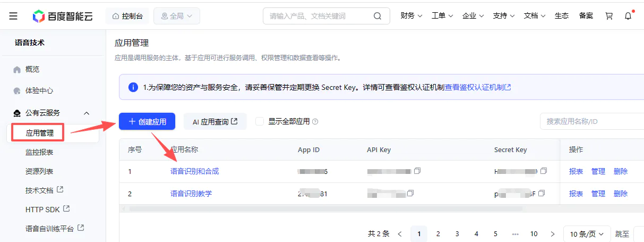The height and width of the screenshot is (242, 644).
Task: Expand the 全局 region dropdown
Action: (177, 16)
